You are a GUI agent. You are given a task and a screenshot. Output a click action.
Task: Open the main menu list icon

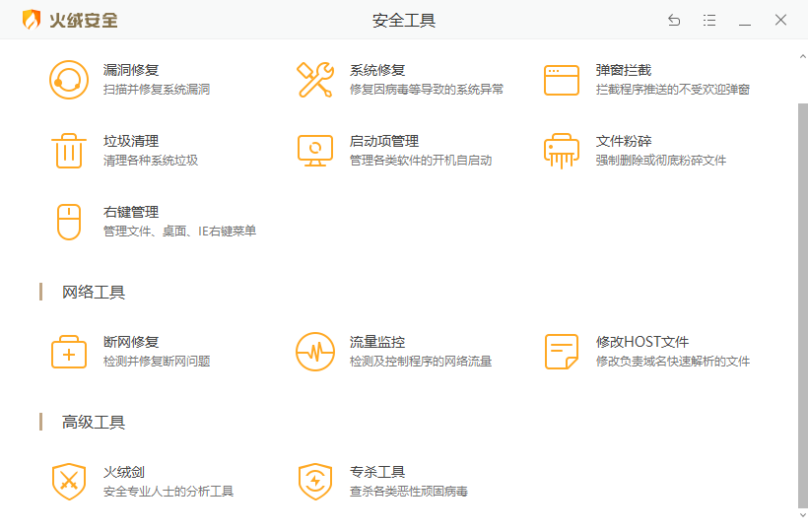tap(709, 20)
